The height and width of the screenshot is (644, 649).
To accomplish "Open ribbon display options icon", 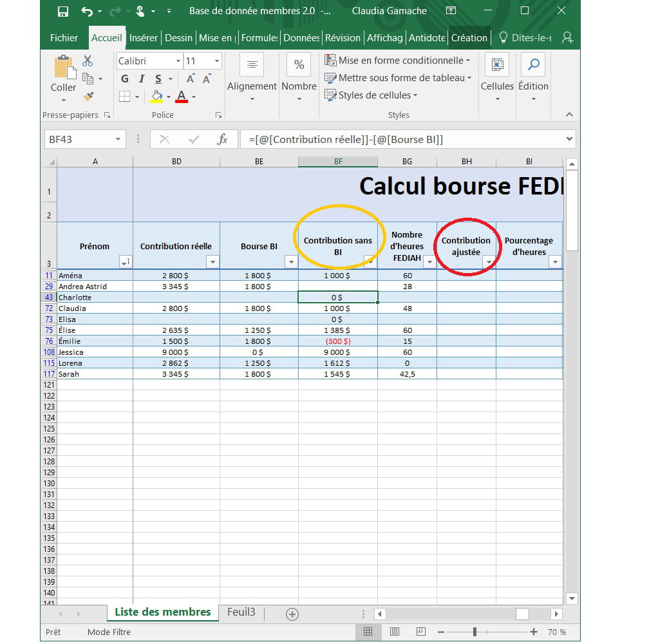I will tap(451, 11).
